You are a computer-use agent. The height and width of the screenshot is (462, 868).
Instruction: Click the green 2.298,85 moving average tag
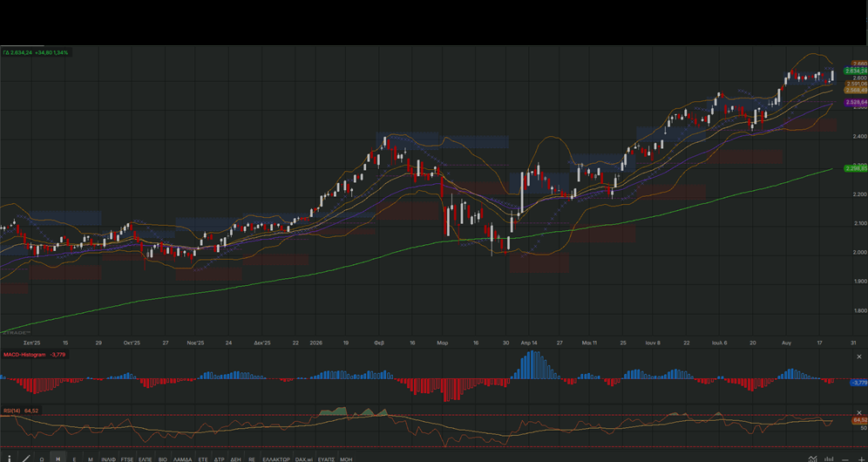856,168
